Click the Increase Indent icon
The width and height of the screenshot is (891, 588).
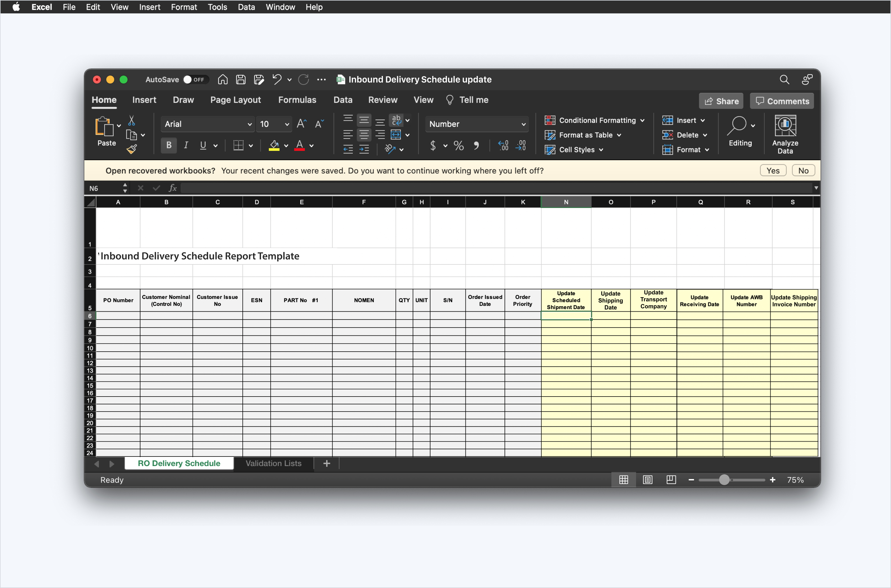[364, 149]
